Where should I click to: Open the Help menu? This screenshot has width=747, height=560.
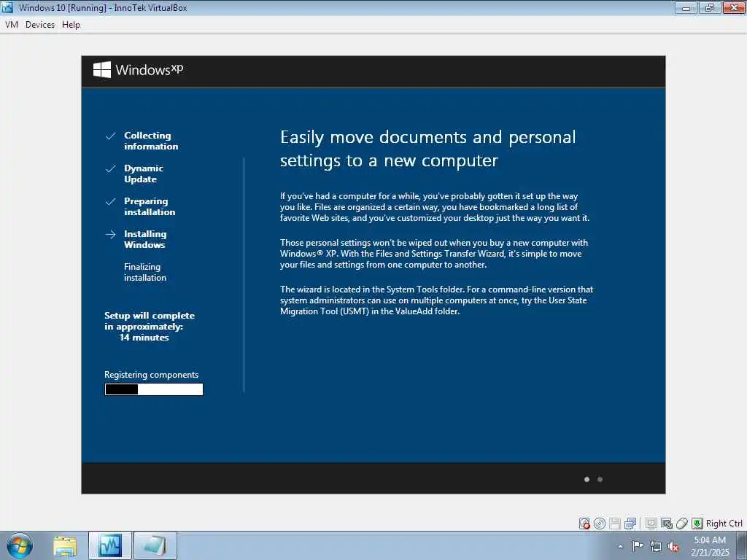click(x=71, y=25)
